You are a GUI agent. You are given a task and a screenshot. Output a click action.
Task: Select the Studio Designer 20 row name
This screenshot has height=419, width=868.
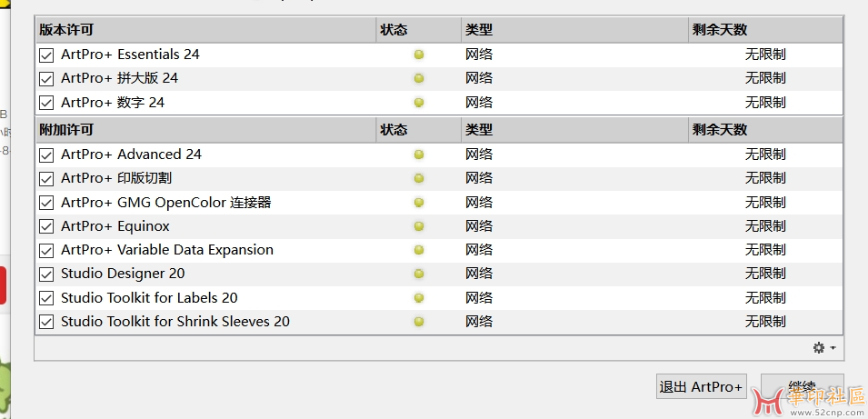tap(123, 274)
